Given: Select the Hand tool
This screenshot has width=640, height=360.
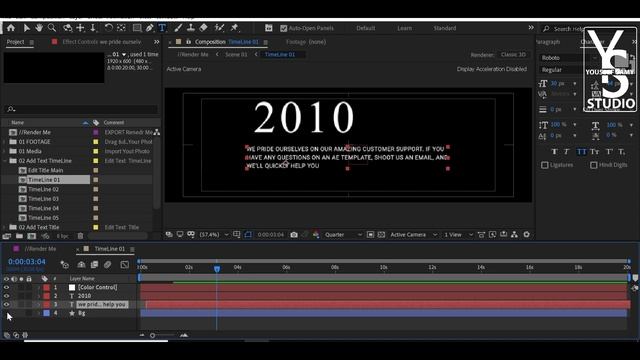Looking at the screenshot, I should coord(39,28).
